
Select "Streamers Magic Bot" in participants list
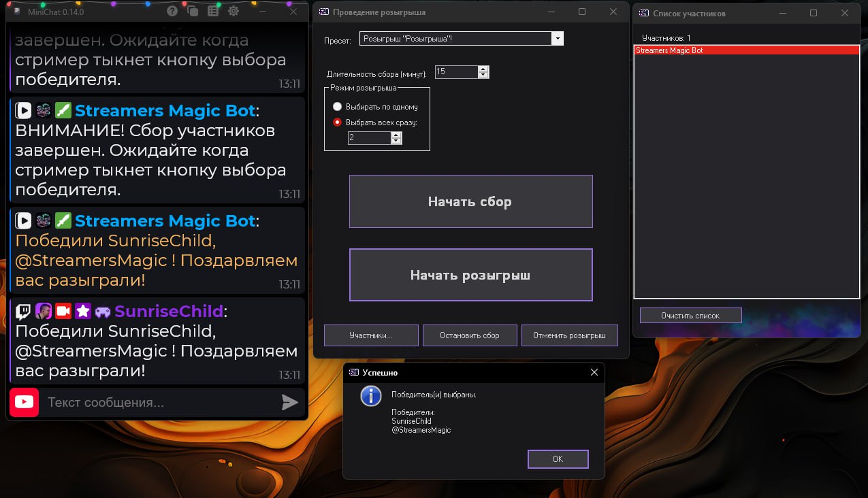pyautogui.click(x=746, y=50)
